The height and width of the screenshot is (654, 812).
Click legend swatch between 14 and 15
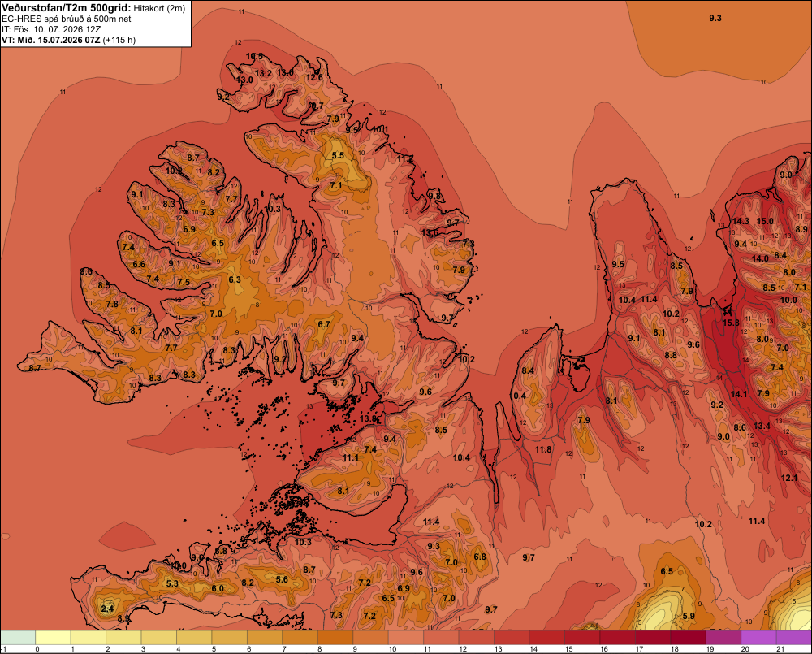tap(546, 637)
